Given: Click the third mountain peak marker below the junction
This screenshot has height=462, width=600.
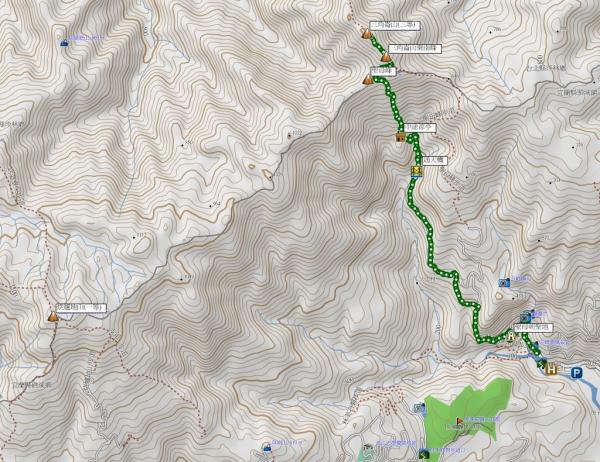Looking at the screenshot, I should coord(368,80).
